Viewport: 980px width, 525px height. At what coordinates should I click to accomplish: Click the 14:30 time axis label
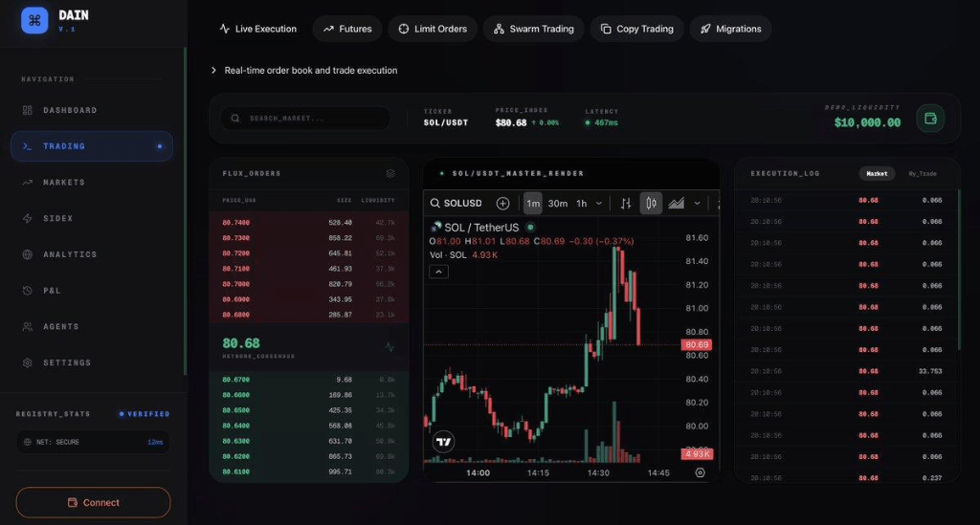tap(598, 472)
